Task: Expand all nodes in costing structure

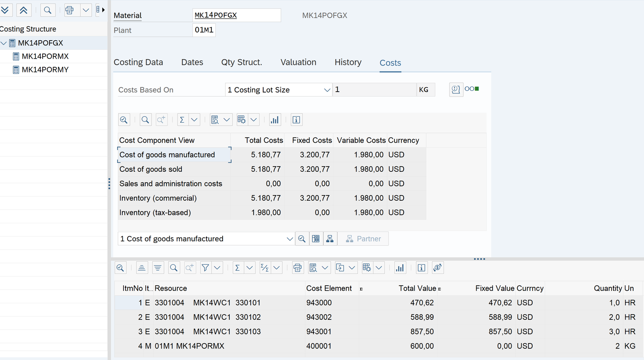Action: pyautogui.click(x=5, y=10)
